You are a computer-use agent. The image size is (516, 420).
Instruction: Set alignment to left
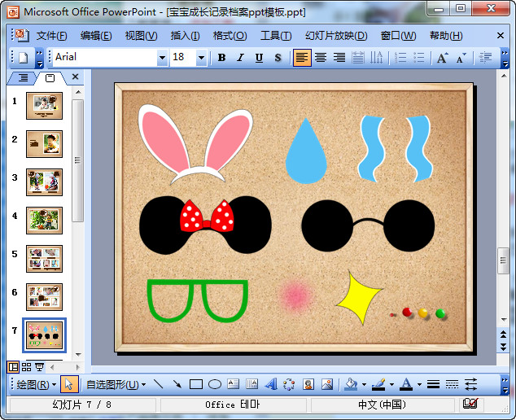click(302, 58)
